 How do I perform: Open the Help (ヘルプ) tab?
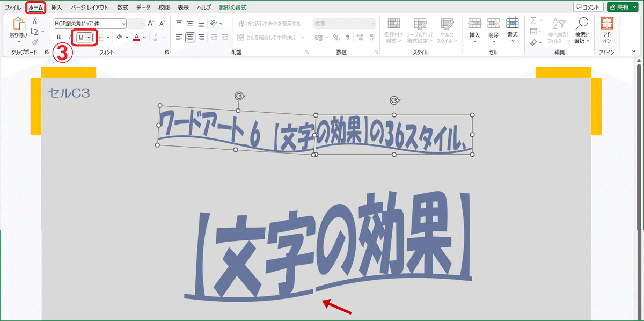(x=204, y=8)
